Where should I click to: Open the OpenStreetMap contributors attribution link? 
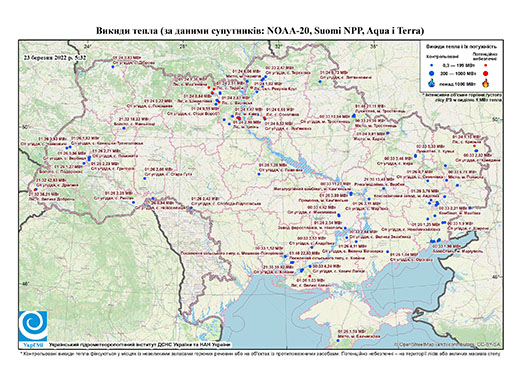(x=447, y=344)
